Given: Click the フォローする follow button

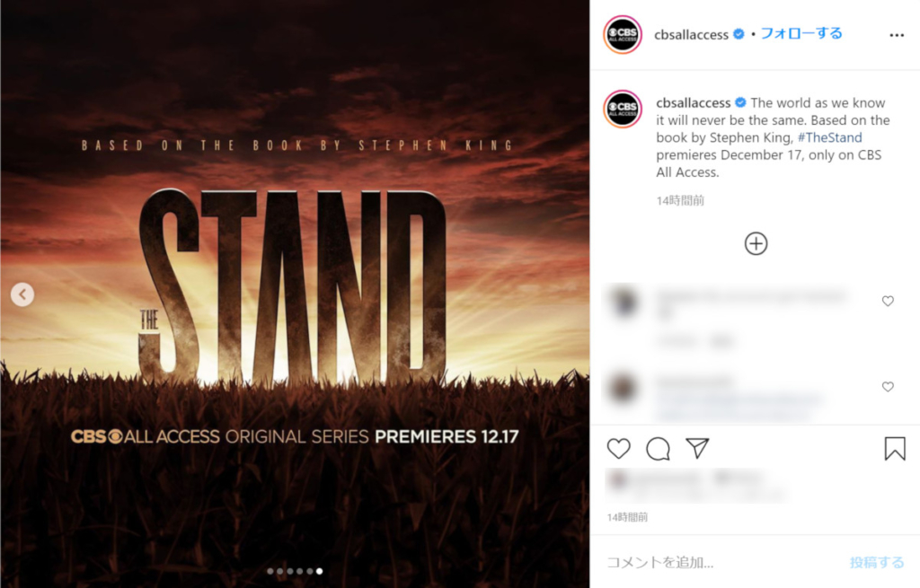Looking at the screenshot, I should (x=801, y=34).
